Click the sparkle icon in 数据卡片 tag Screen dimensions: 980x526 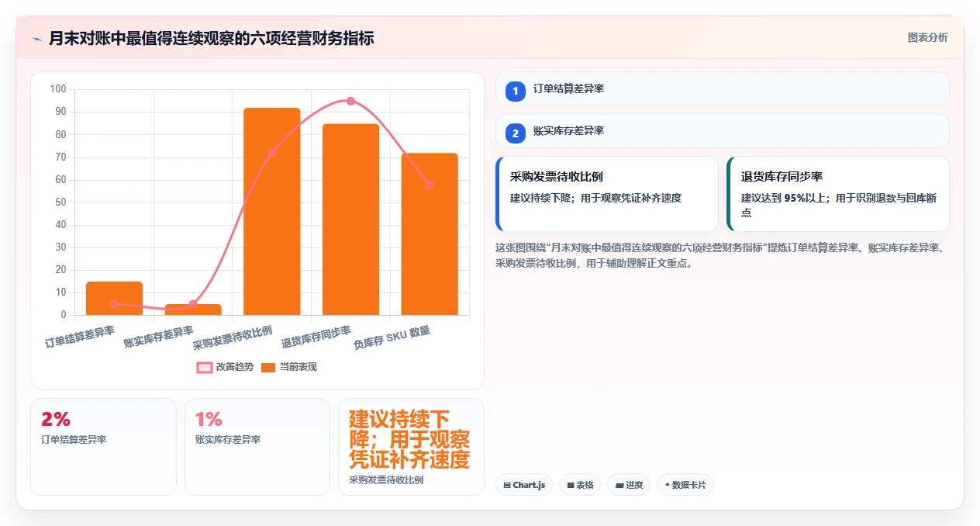click(x=667, y=485)
